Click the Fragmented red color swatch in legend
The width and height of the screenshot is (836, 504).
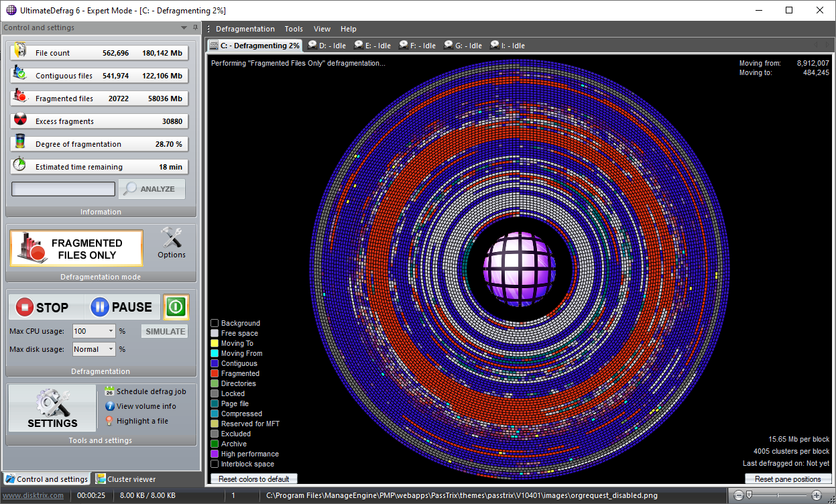pyautogui.click(x=215, y=373)
